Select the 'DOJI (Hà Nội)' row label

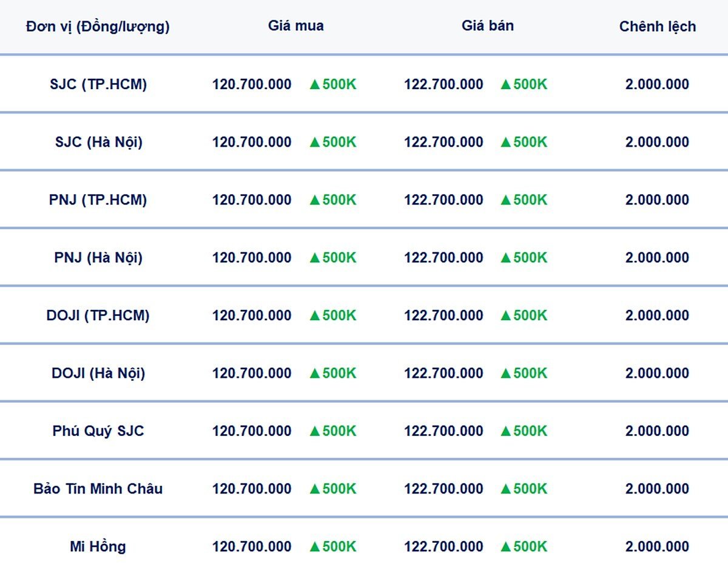pyautogui.click(x=98, y=373)
